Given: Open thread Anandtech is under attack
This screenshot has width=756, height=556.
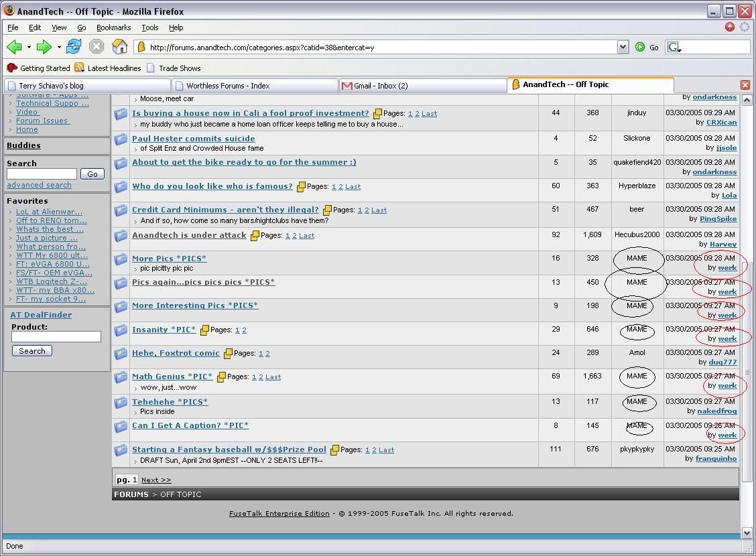Looking at the screenshot, I should (x=189, y=235).
